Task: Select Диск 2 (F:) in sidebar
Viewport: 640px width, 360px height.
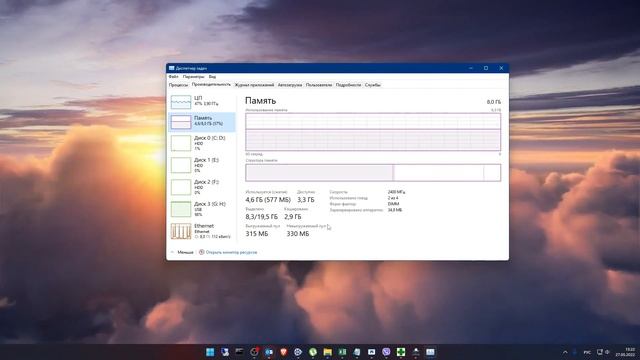Action: coord(202,187)
